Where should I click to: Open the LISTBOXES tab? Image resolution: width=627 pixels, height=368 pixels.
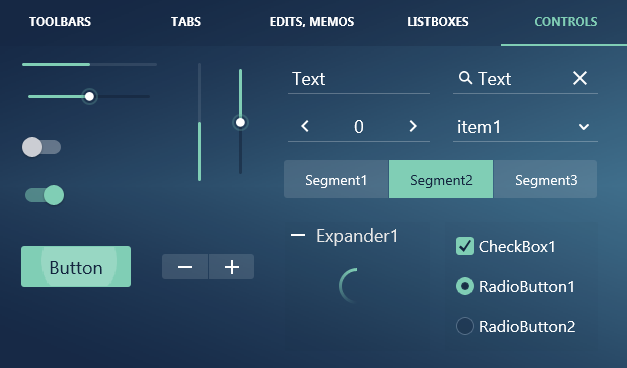tap(438, 22)
